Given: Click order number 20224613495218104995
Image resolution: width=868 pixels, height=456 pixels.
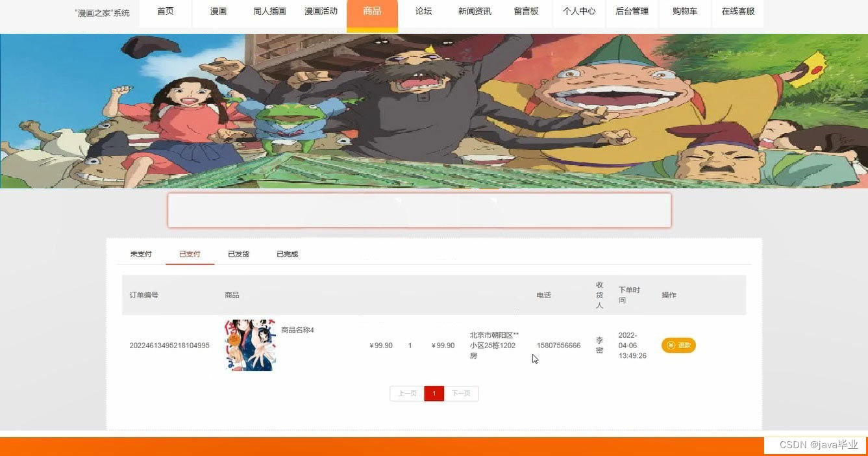Looking at the screenshot, I should (x=169, y=346).
